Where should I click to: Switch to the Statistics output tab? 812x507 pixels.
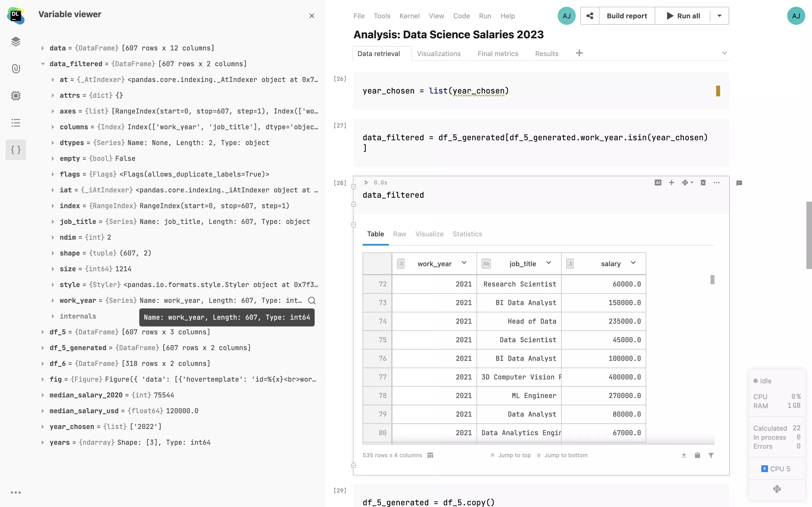coord(467,234)
